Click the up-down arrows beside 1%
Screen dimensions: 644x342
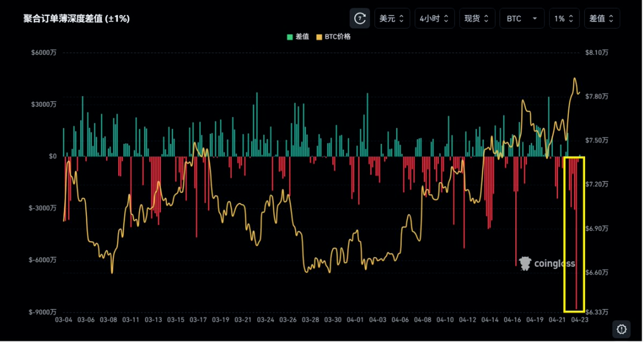[571, 19]
